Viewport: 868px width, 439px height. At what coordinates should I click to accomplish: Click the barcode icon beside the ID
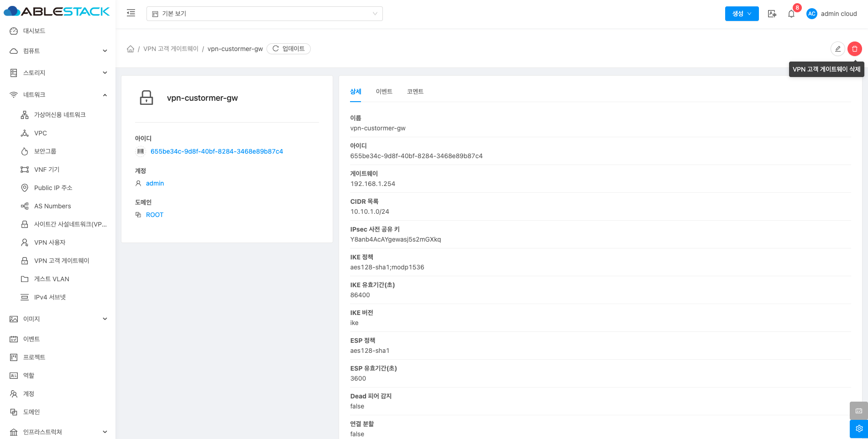pyautogui.click(x=141, y=151)
